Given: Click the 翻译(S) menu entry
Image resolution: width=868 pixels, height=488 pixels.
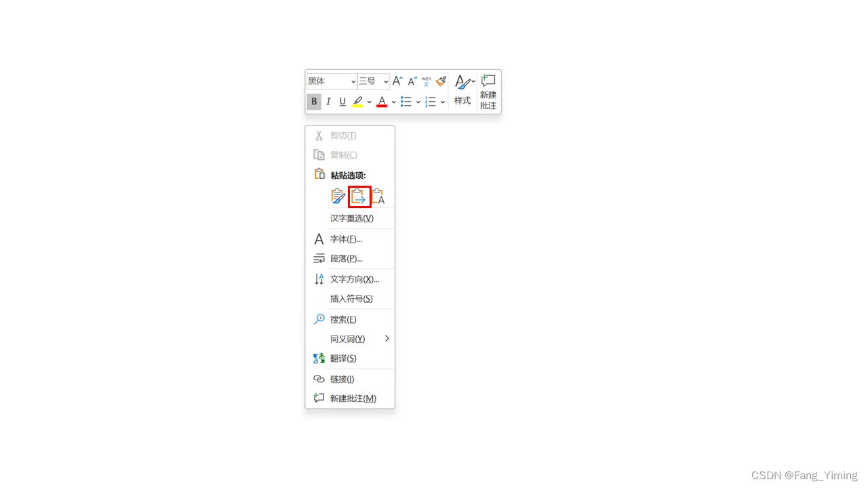Looking at the screenshot, I should (x=342, y=358).
